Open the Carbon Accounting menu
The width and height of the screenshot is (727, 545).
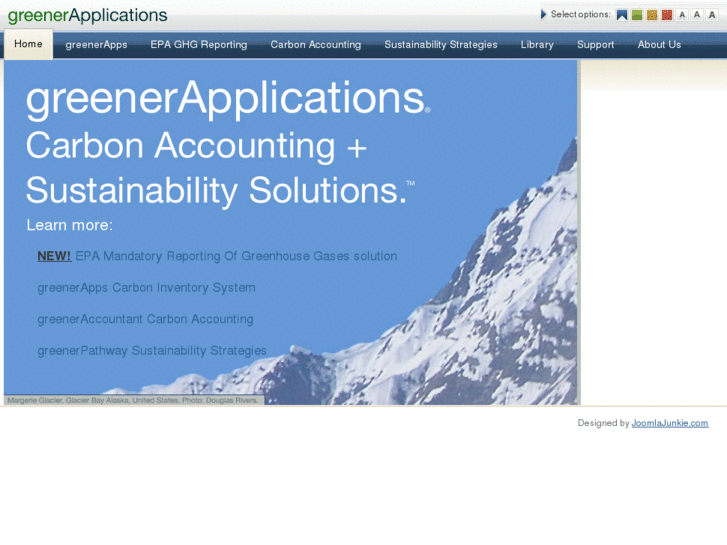(x=316, y=45)
